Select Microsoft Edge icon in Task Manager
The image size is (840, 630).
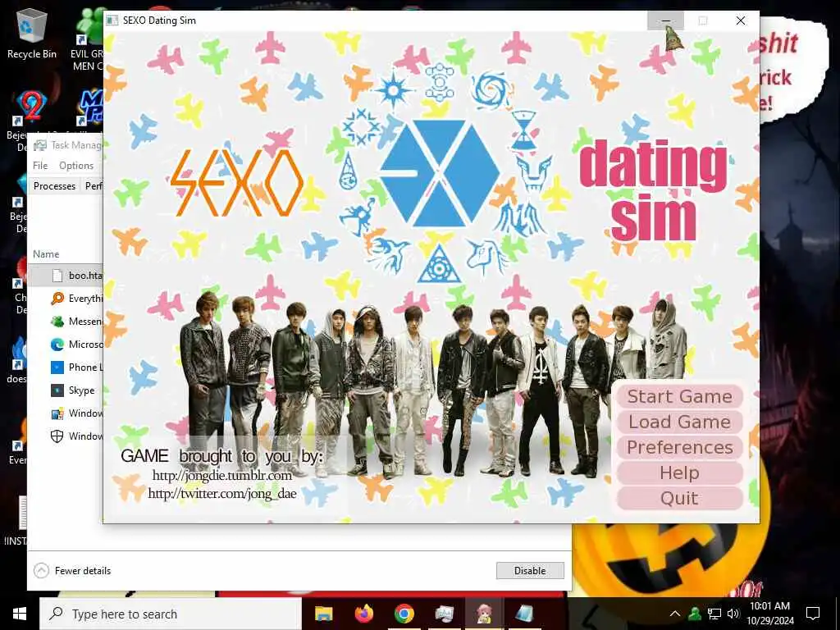tap(57, 345)
